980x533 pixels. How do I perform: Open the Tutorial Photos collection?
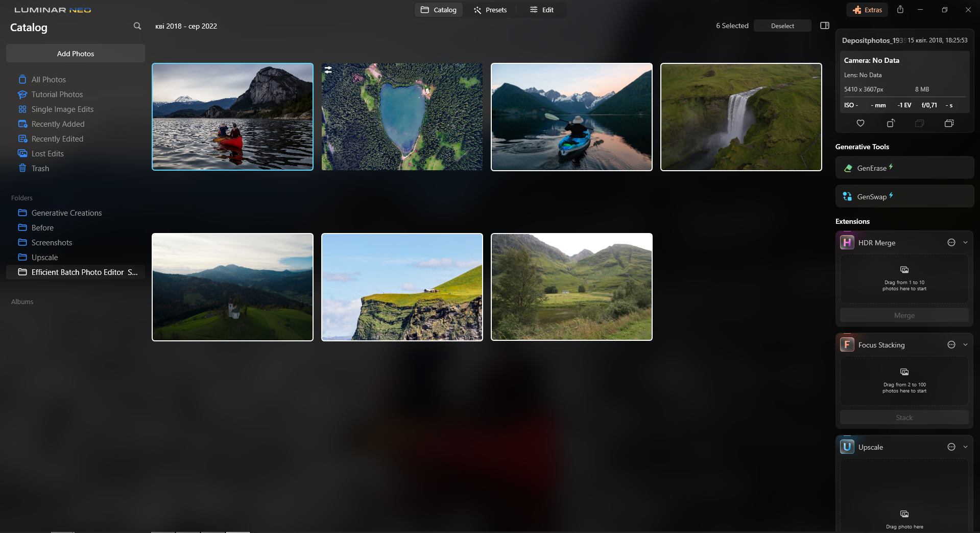point(57,95)
